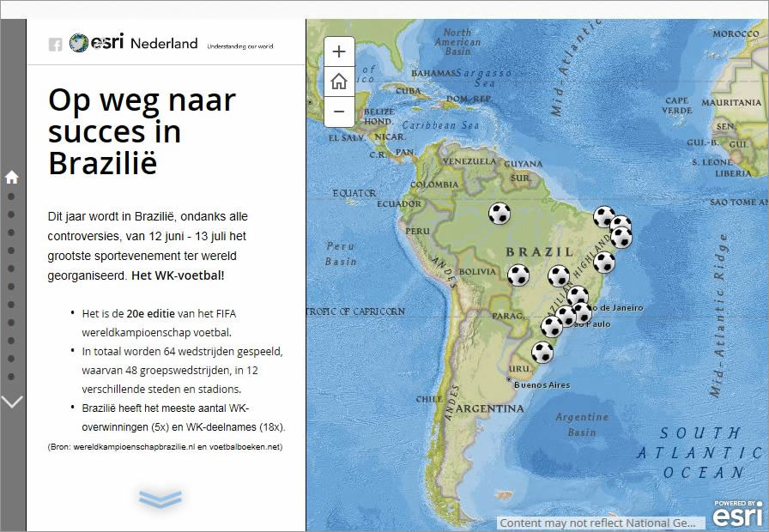This screenshot has width=769, height=532.
Task: Open the voetbalboeken.net link
Action: [245, 448]
